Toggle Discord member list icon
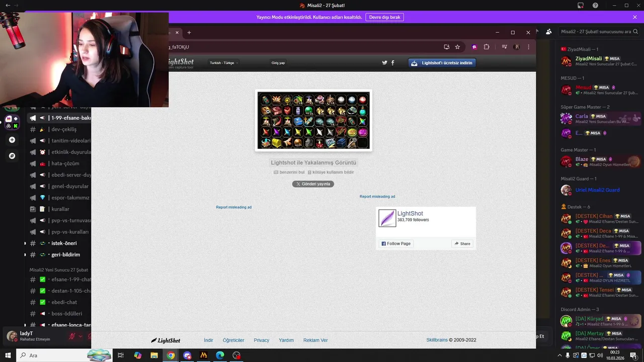The width and height of the screenshot is (644, 362). (x=549, y=32)
